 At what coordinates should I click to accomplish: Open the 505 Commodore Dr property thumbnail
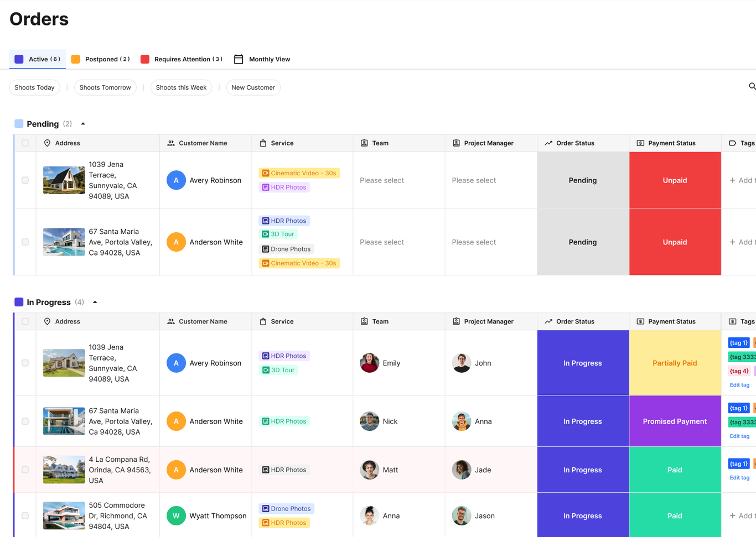pyautogui.click(x=64, y=516)
